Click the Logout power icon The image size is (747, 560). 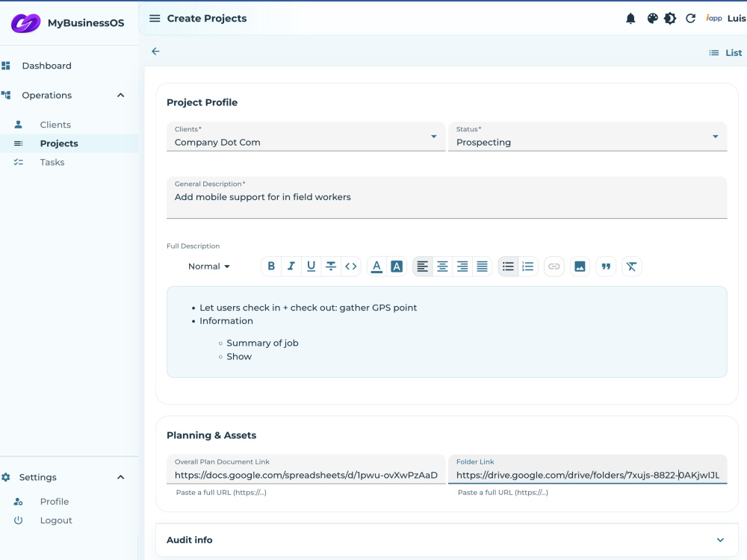[18, 520]
